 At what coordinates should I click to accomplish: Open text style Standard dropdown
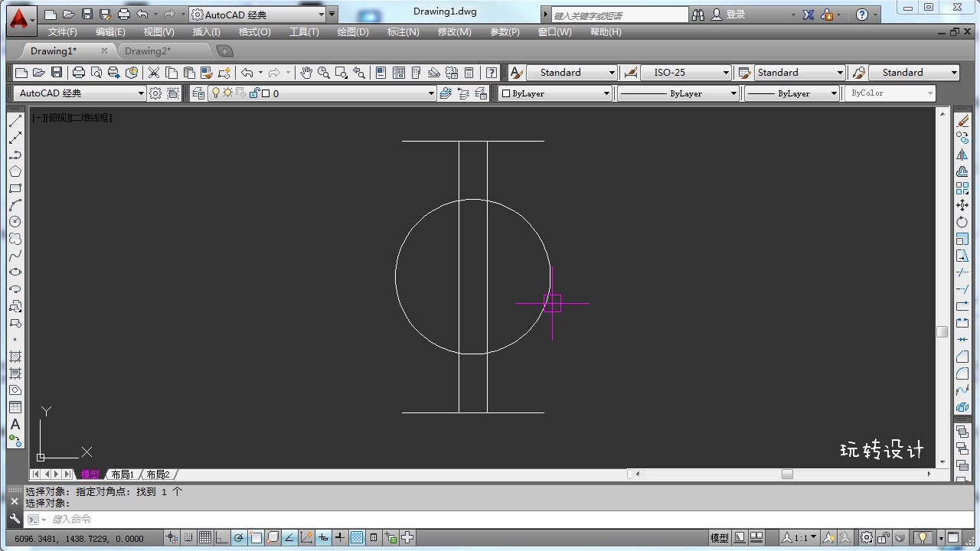click(572, 73)
